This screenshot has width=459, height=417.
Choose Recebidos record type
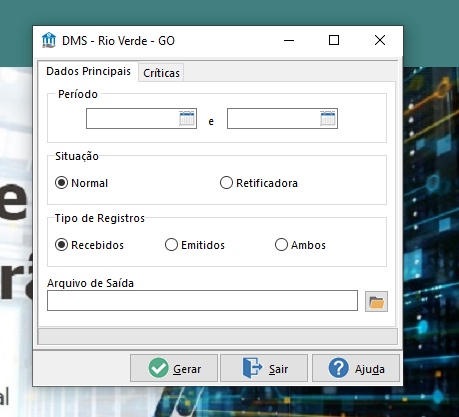click(89, 245)
